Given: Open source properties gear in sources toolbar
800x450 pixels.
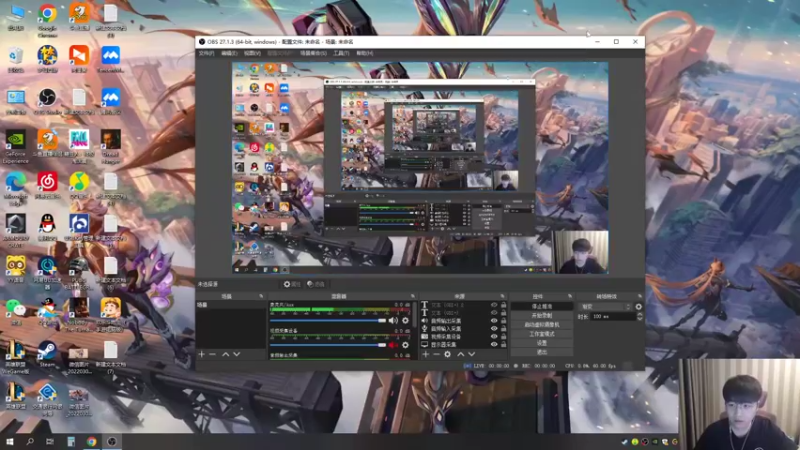Looking at the screenshot, I should click(447, 354).
